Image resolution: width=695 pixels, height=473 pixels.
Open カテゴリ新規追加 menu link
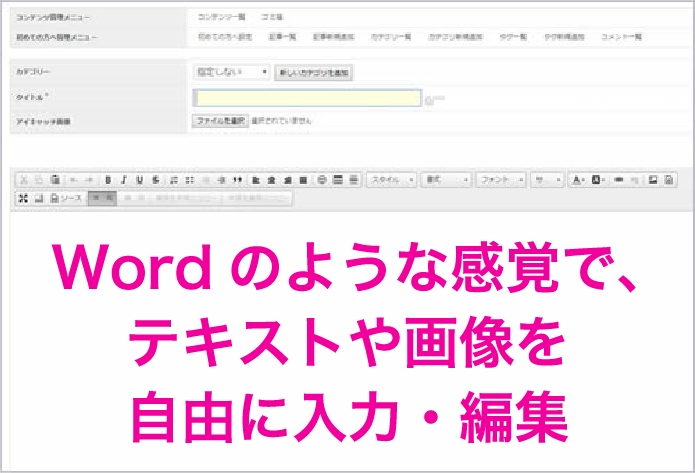455,37
